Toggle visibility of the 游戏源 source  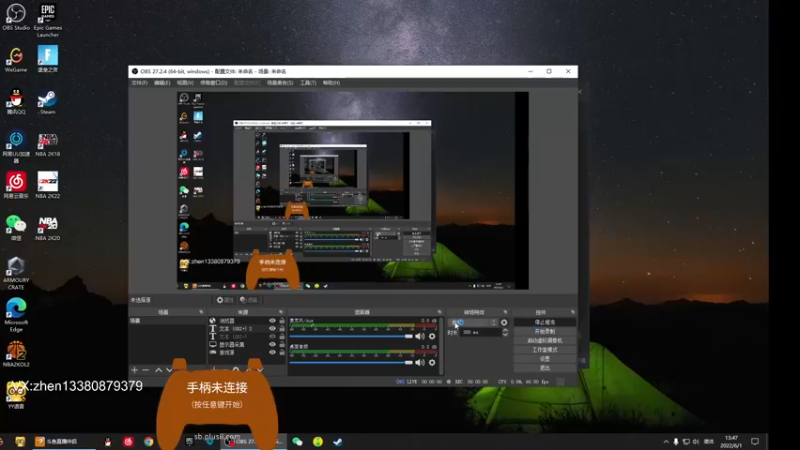point(272,352)
